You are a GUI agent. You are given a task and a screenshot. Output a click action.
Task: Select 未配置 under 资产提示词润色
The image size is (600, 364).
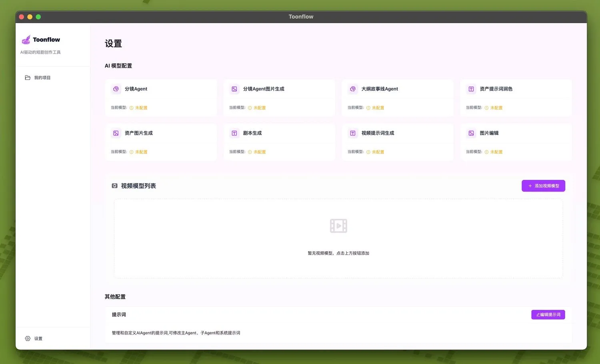(x=496, y=108)
